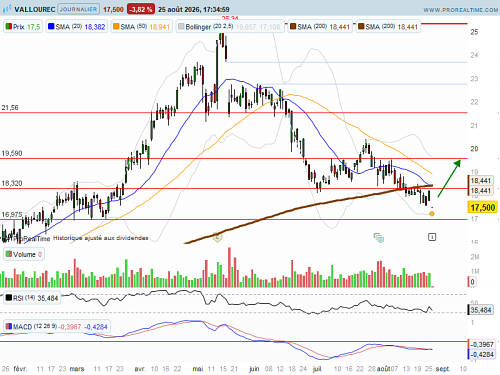Click the 'avr.' label on the date axis
500x375 pixels.
(140, 369)
